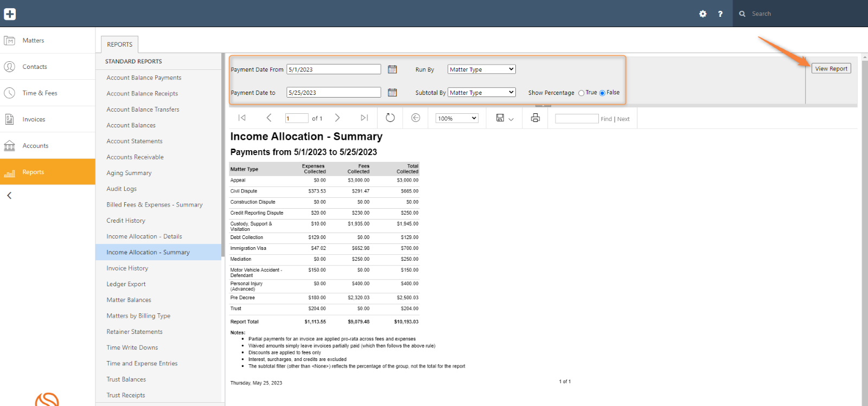Viewport: 868px width, 406px height.
Task: Open Income Allocation - Details report
Action: click(x=144, y=236)
